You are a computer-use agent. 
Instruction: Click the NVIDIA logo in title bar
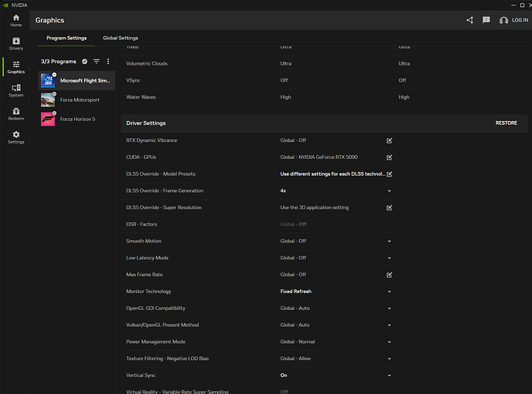(5, 5)
